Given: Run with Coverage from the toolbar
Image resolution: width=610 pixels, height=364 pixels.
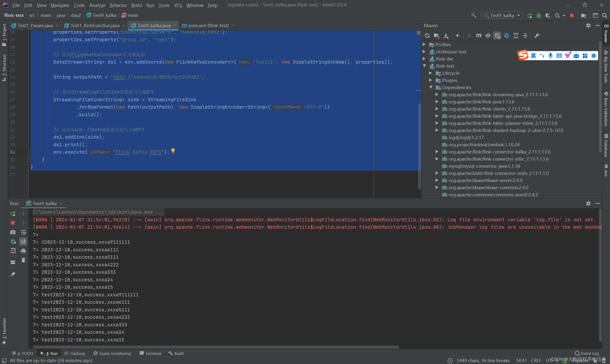Looking at the screenshot, I should 548,15.
